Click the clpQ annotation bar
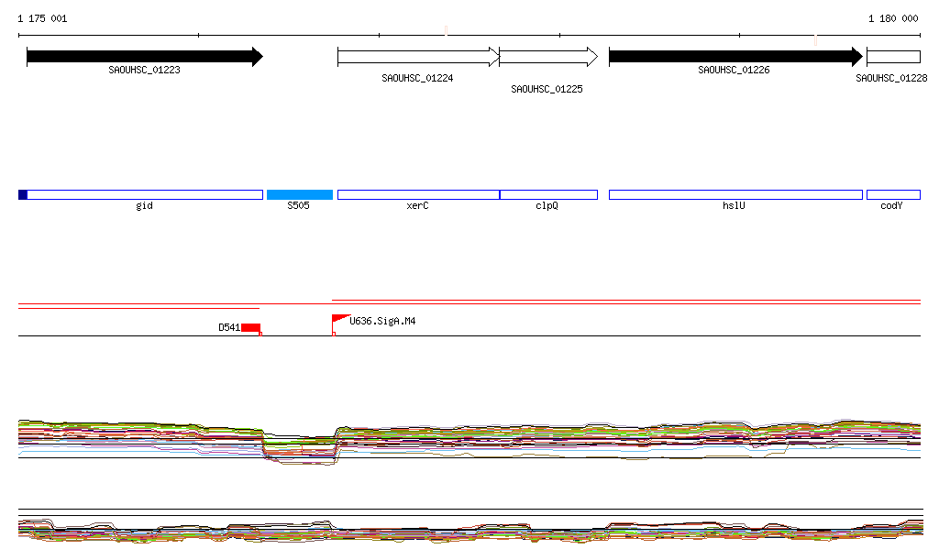The image size is (939, 560). tap(548, 194)
